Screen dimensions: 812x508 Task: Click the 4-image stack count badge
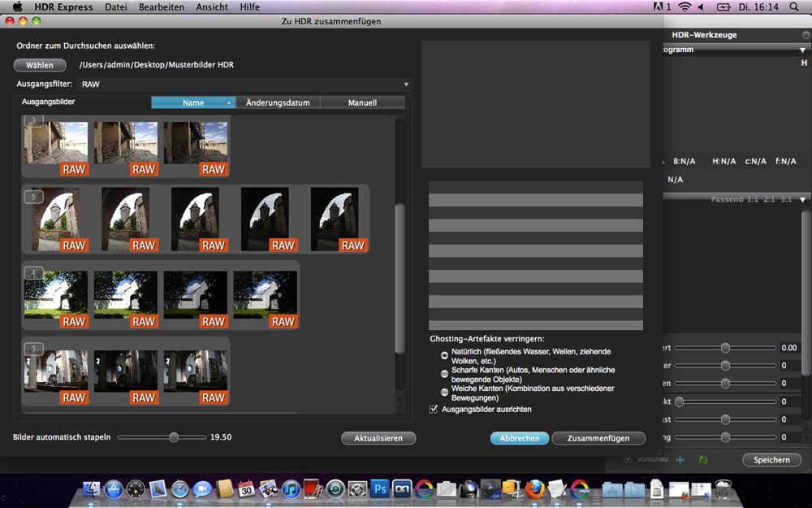click(33, 272)
